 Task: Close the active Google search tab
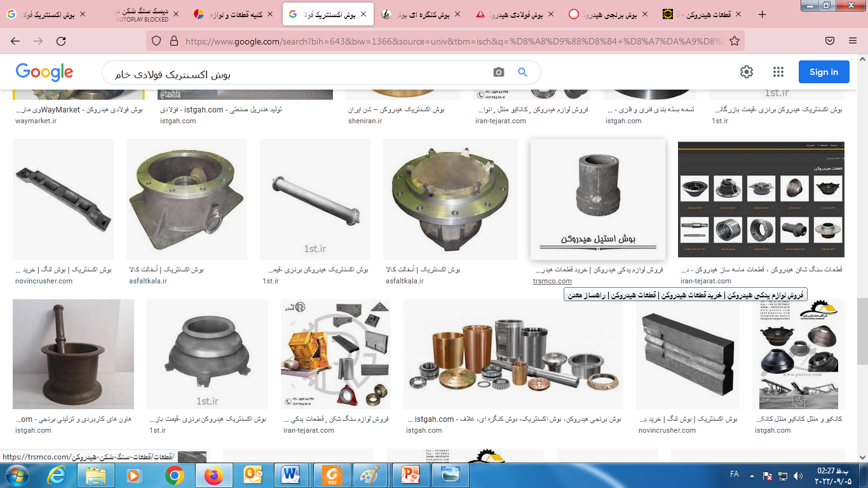point(363,14)
